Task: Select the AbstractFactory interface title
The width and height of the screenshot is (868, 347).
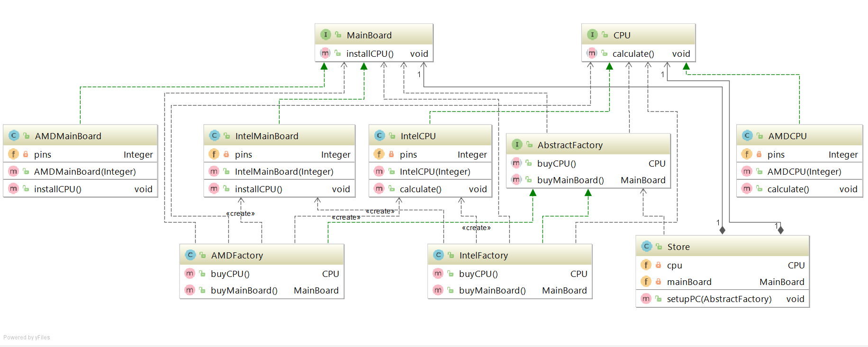Action: click(570, 145)
